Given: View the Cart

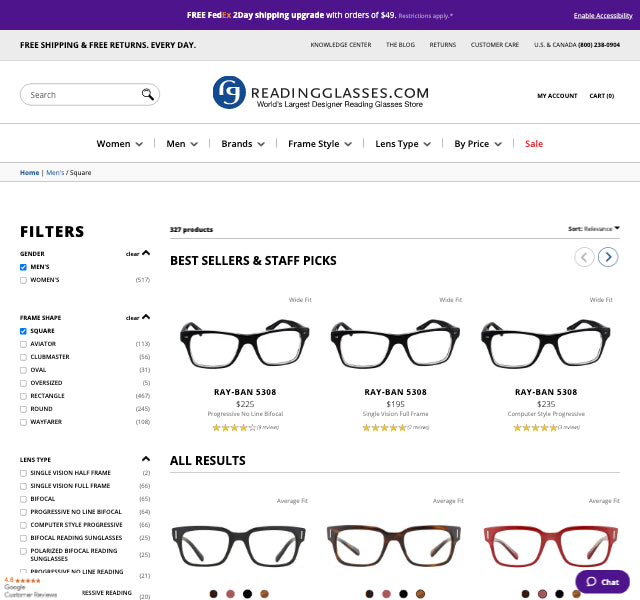Looking at the screenshot, I should click(602, 96).
